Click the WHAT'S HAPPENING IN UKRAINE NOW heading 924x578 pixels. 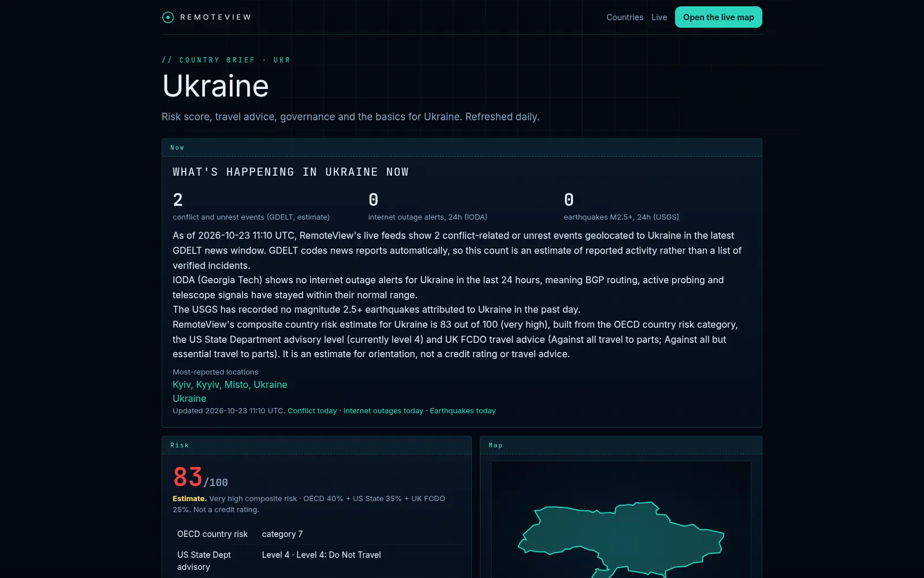290,172
